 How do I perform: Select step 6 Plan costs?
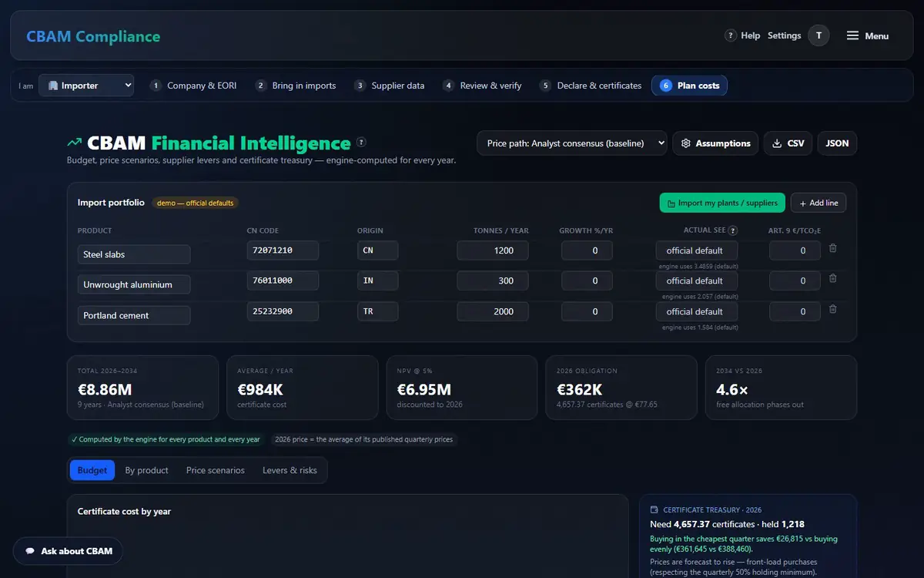(x=689, y=86)
